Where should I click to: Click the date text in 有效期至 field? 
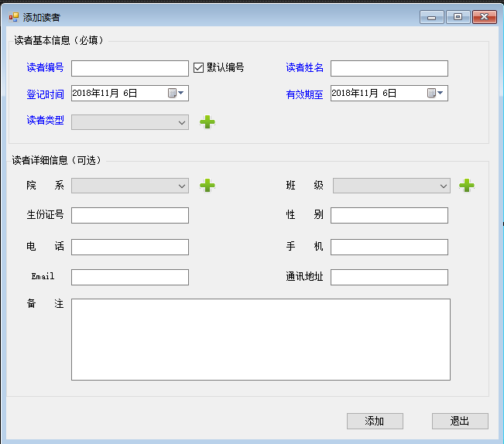point(364,93)
